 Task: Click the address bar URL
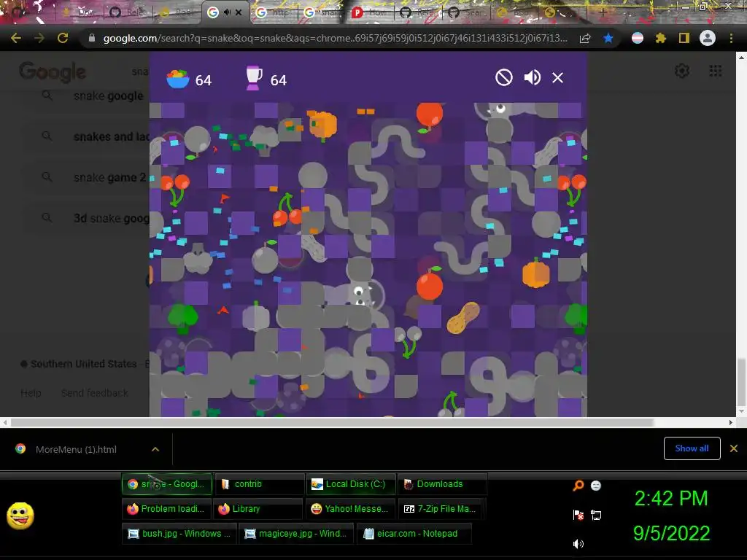(335, 38)
